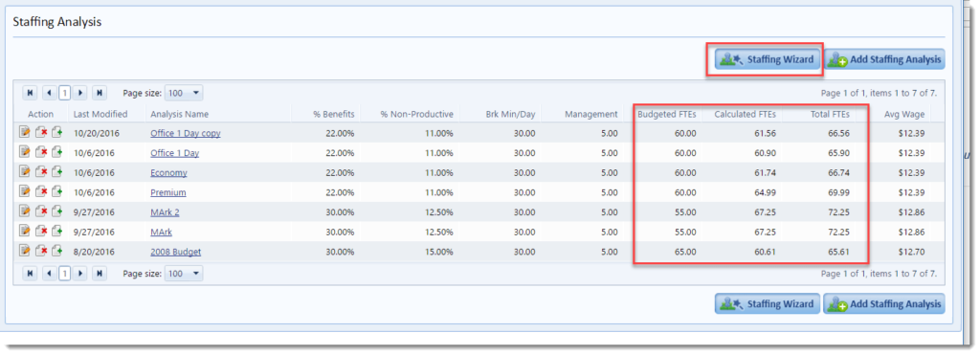Sort by Brk Min/Day column header
Screen dimensions: 980x355
click(510, 114)
